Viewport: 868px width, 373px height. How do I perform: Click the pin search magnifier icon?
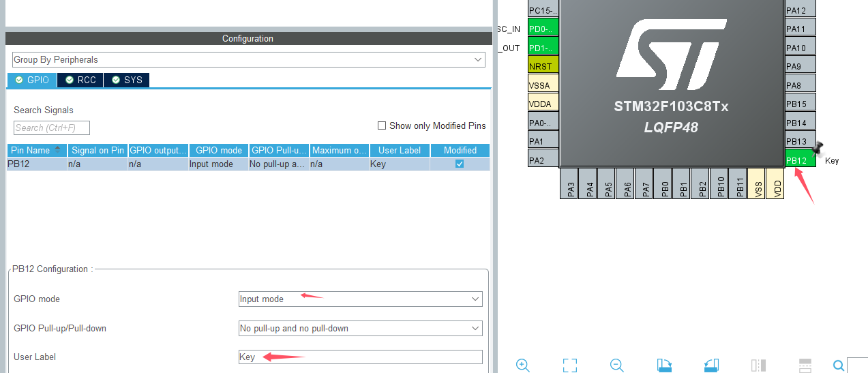839,365
